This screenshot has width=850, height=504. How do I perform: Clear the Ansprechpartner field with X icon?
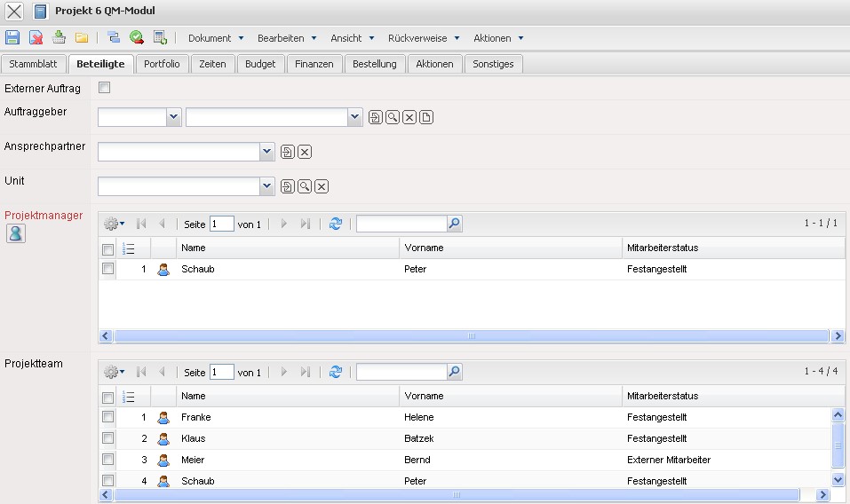point(305,152)
